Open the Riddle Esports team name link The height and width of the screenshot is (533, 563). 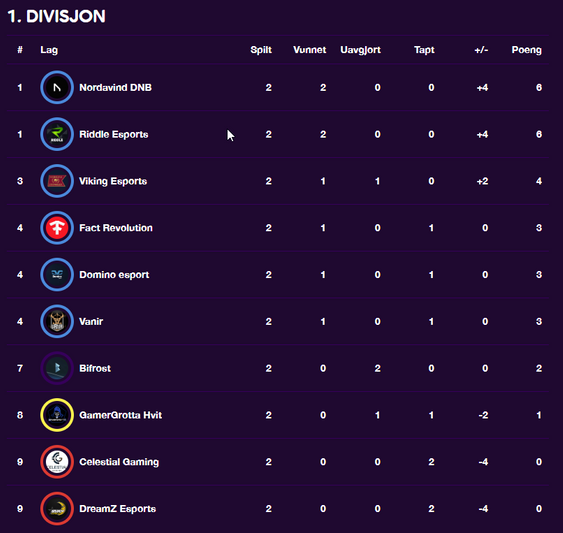(x=113, y=134)
